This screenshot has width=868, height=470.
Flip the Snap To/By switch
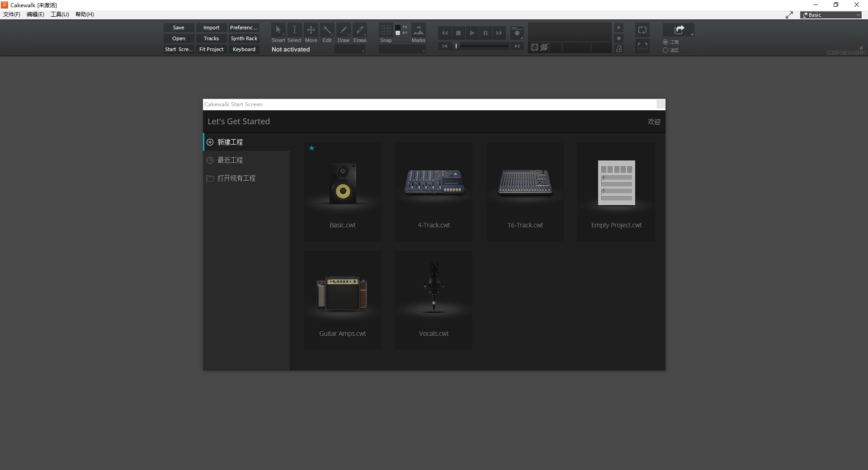(398, 30)
